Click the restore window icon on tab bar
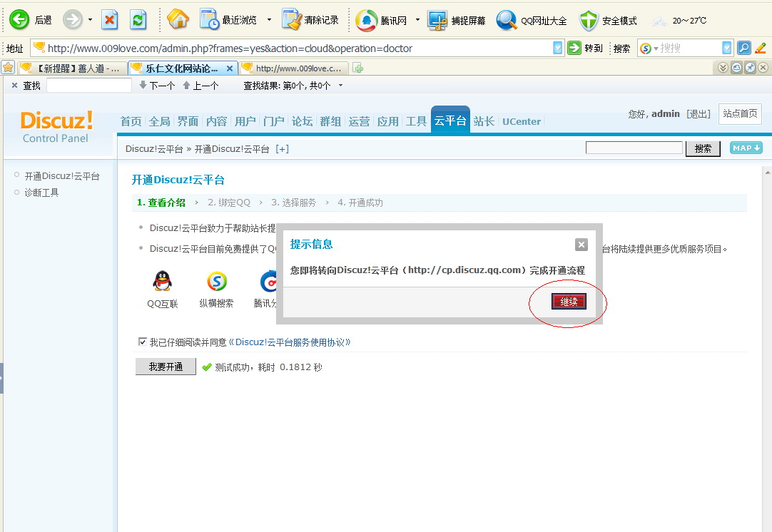 click(x=736, y=68)
